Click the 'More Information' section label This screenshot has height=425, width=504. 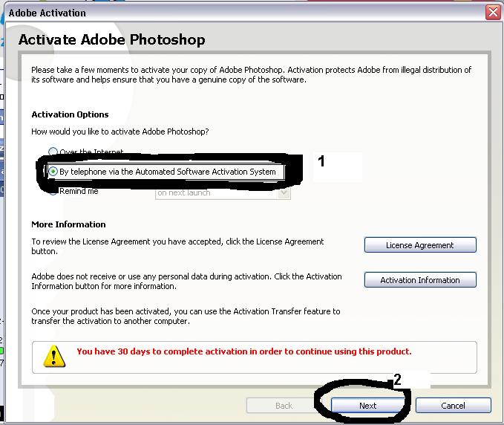(x=68, y=224)
